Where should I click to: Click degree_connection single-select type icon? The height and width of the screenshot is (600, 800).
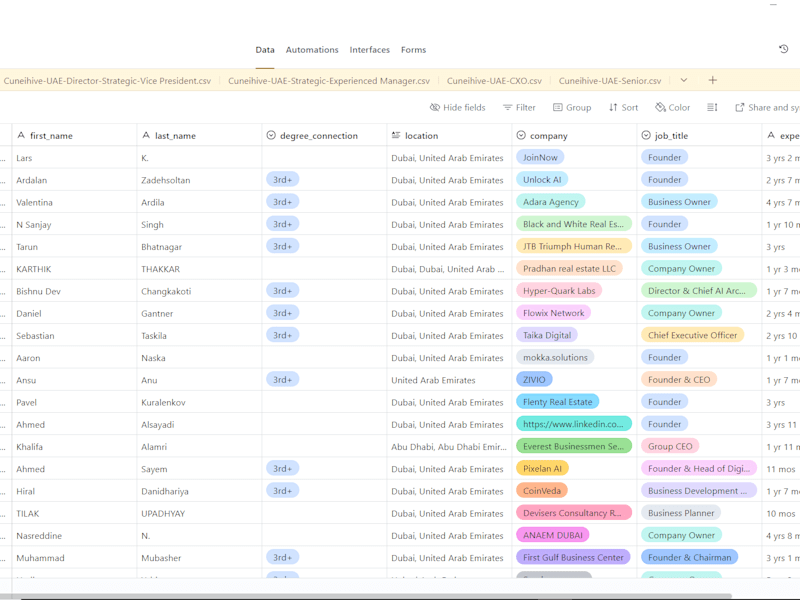pos(271,135)
